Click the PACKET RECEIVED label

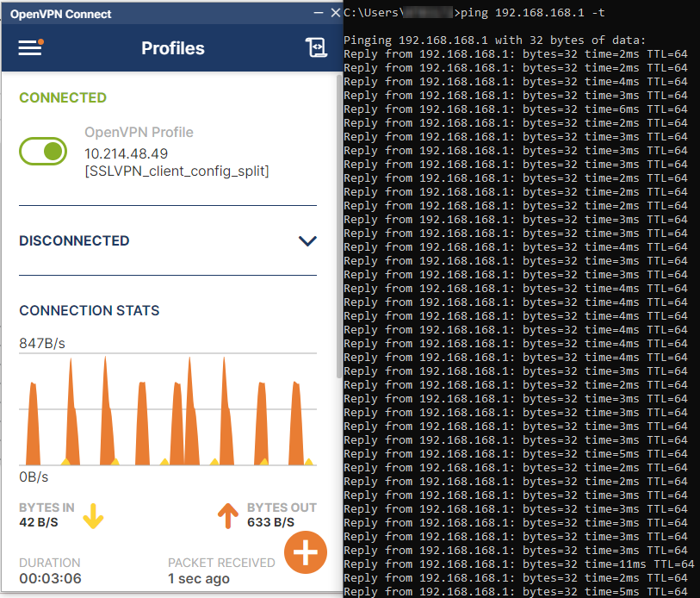pos(221,563)
